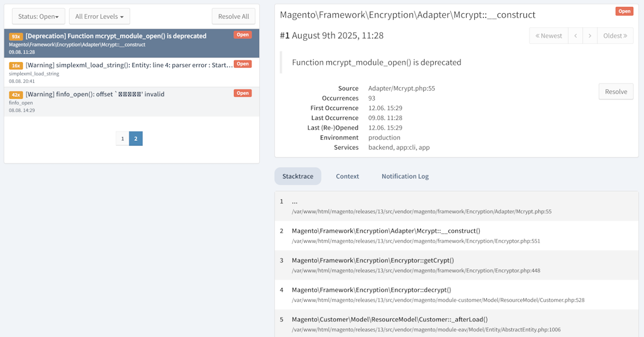This screenshot has height=337, width=644.
Task: Go to page 1 of error list
Action: [123, 139]
